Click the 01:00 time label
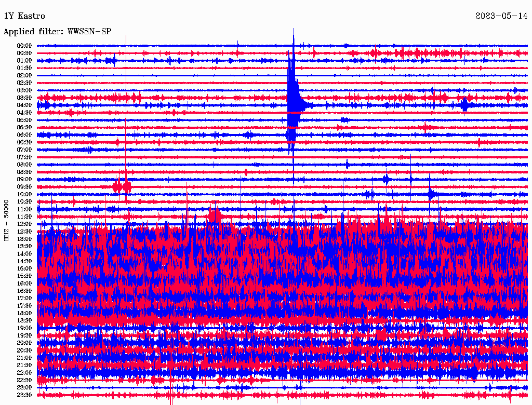532x405 pixels. [x=24, y=61]
